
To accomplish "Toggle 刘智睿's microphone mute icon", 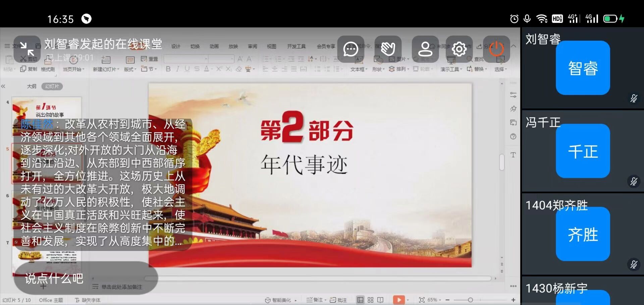I will click(x=634, y=98).
